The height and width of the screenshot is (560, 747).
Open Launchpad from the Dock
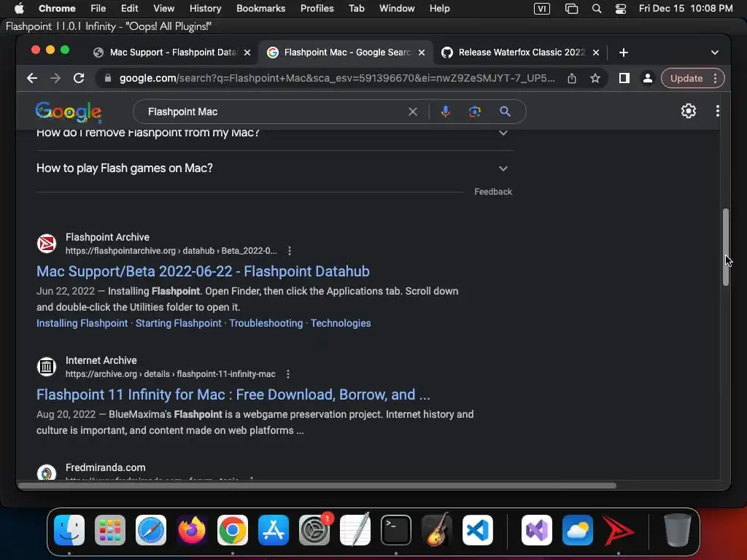click(x=110, y=530)
